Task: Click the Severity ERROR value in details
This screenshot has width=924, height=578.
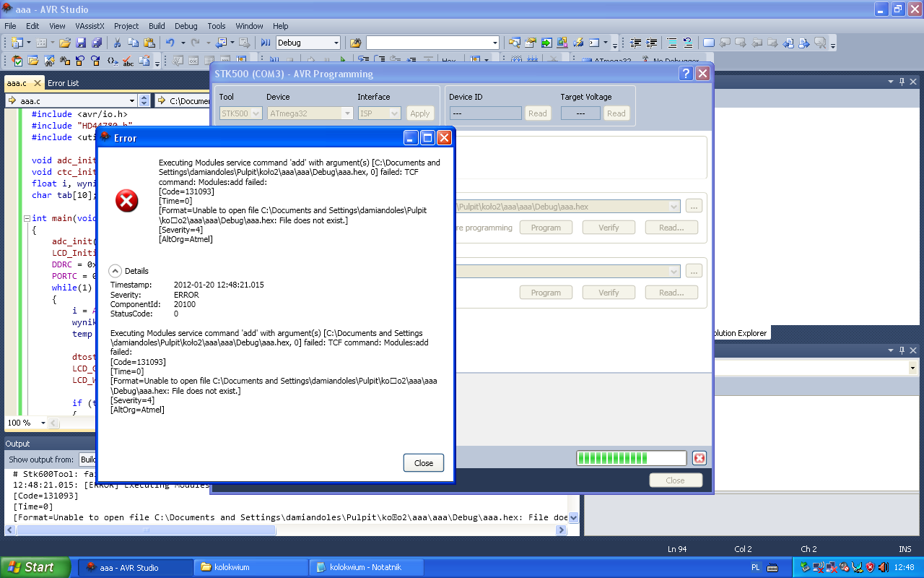Action: pyautogui.click(x=186, y=295)
